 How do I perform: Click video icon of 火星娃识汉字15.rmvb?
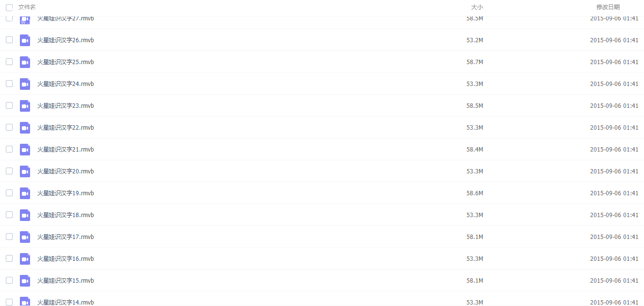[25, 281]
